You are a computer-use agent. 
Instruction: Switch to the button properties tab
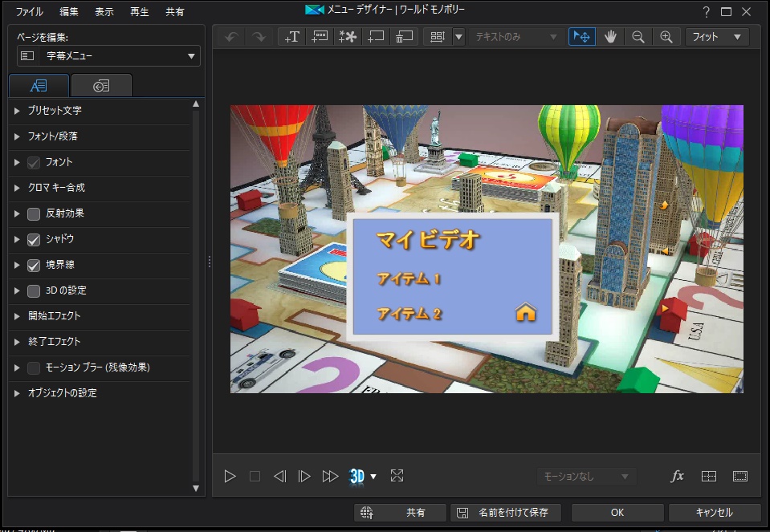(x=101, y=86)
